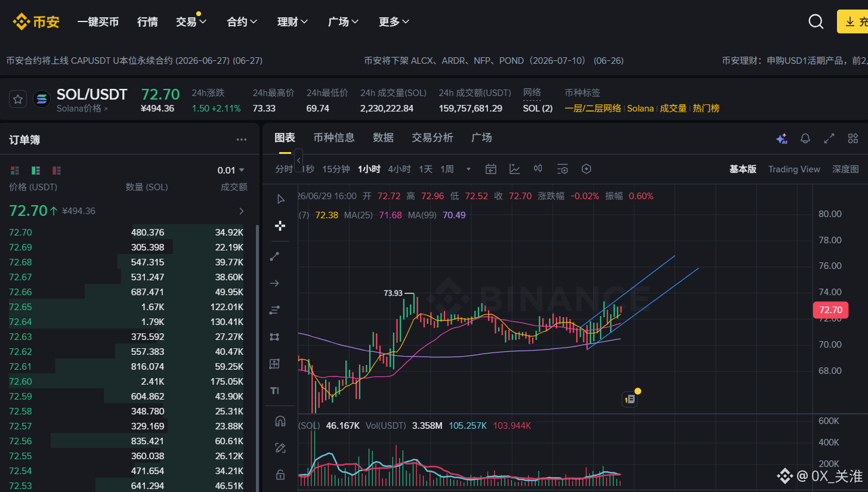Show buy orders only view
Image resolution: width=868 pixels, height=492 pixels.
point(36,171)
